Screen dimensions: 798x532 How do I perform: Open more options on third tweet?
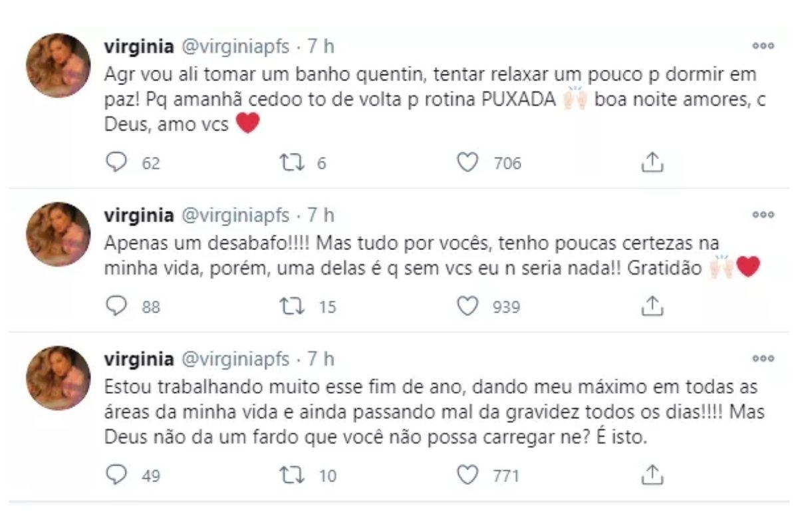pos(763,358)
